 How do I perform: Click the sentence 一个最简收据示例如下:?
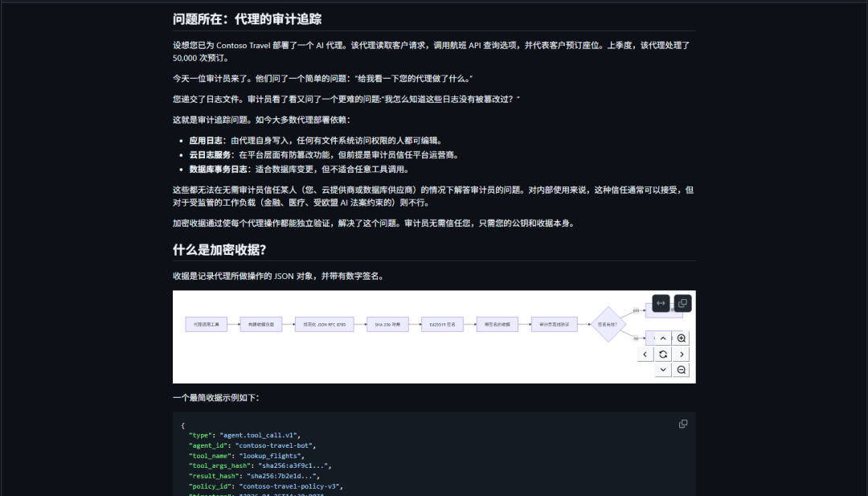216,397
